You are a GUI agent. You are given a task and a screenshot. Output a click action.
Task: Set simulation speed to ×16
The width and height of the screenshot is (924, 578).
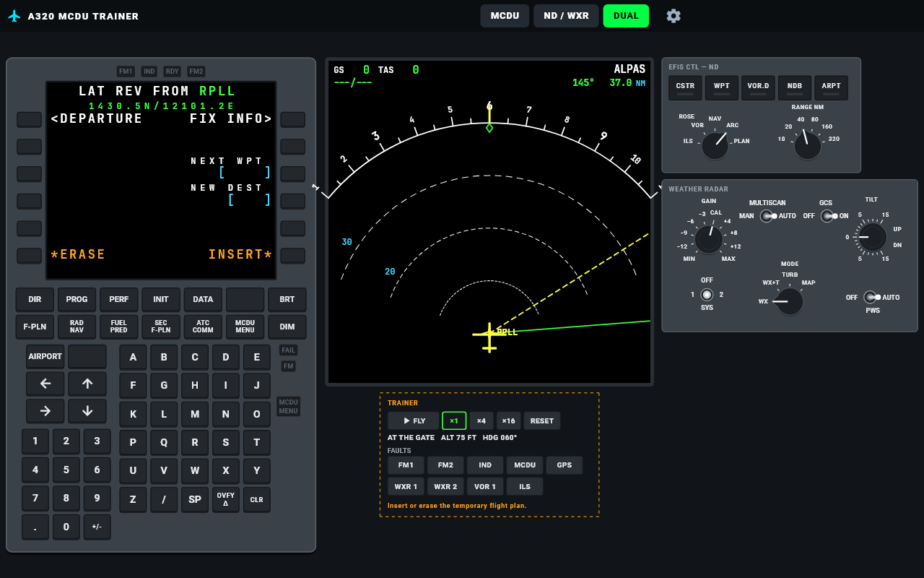(x=508, y=420)
